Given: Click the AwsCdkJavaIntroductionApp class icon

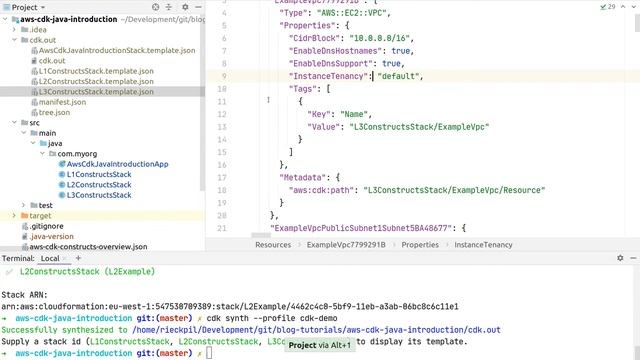Looking at the screenshot, I should [62, 164].
